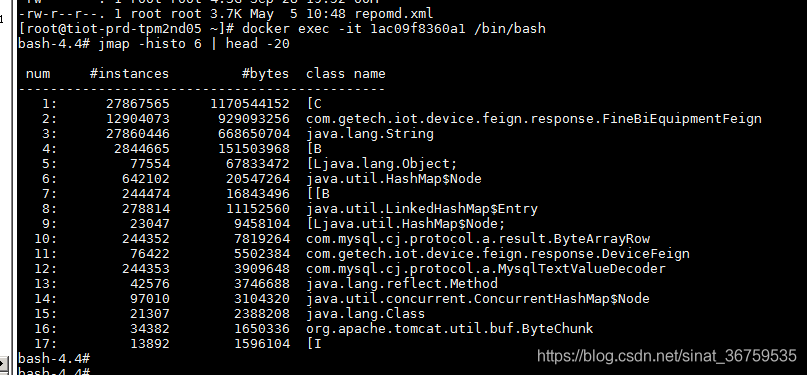The width and height of the screenshot is (807, 375).
Task: Click the ByteArrayRow class name
Action: click(x=478, y=239)
